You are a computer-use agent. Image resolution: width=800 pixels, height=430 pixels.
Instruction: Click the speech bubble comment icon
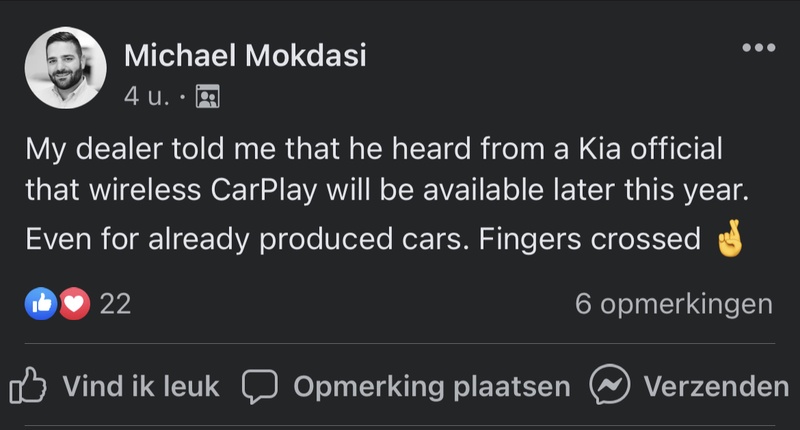coord(259,386)
